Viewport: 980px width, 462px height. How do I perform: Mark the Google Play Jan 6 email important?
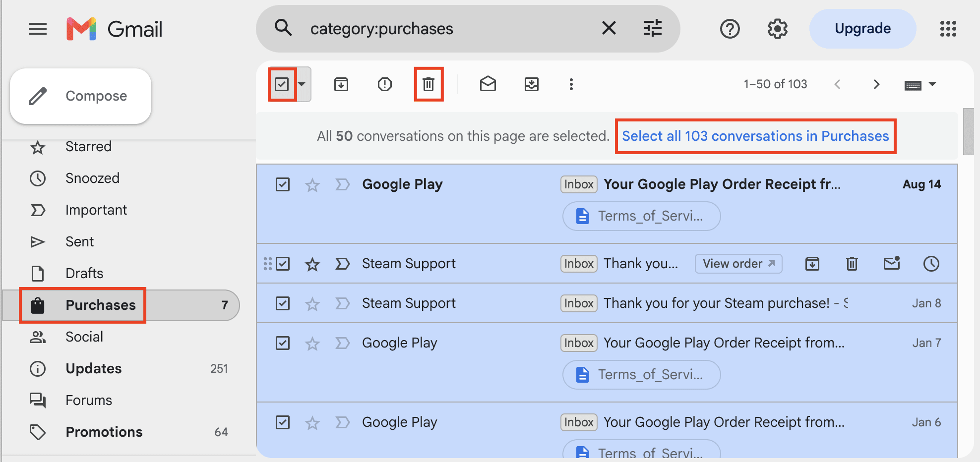(342, 423)
